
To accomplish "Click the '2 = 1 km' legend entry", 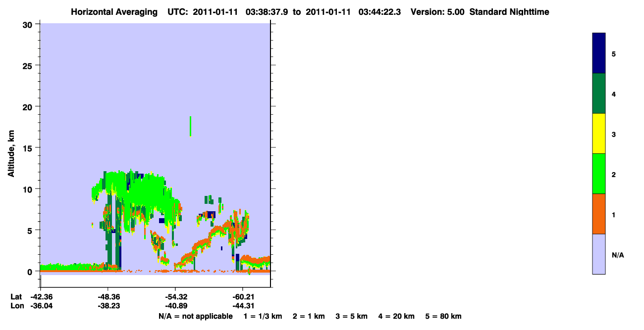I will click(x=309, y=316).
